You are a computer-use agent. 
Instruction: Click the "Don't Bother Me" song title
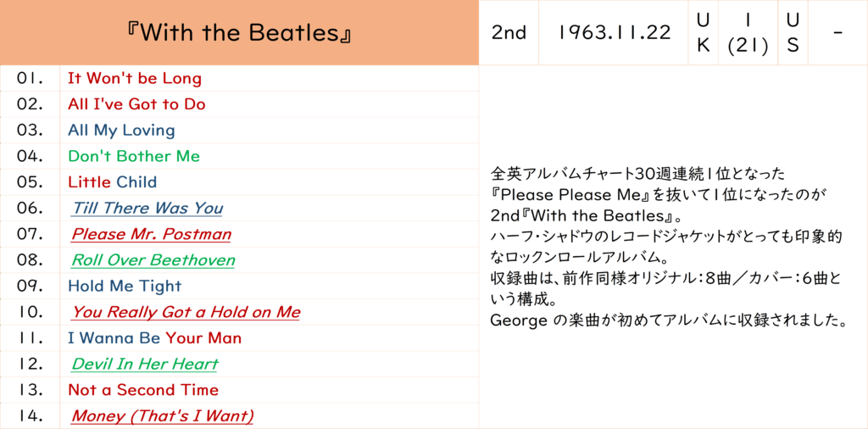134,156
